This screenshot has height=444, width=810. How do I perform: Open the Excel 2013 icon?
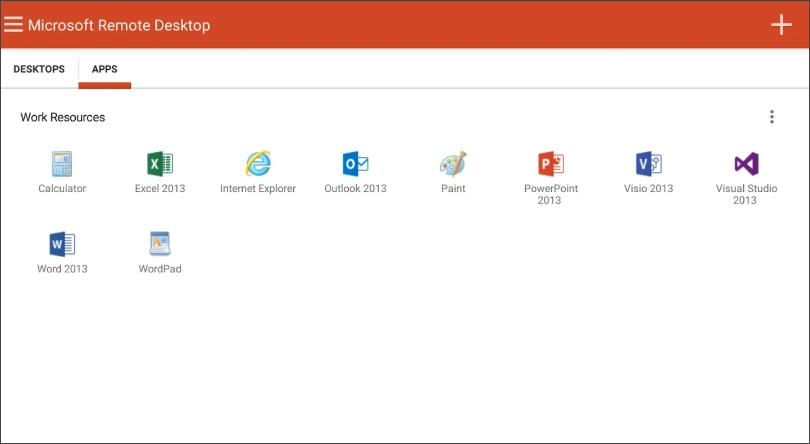click(x=160, y=164)
